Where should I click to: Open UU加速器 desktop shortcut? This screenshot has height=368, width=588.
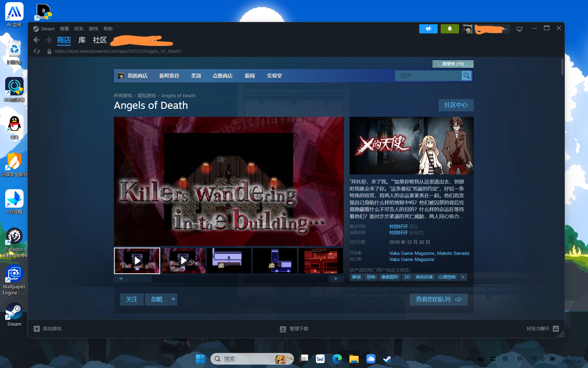tap(14, 90)
